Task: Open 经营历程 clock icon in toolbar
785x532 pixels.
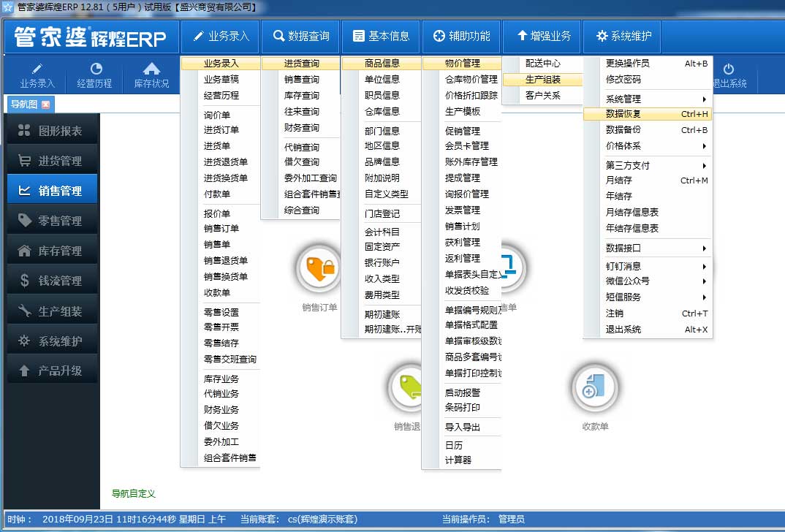Action: click(x=96, y=69)
